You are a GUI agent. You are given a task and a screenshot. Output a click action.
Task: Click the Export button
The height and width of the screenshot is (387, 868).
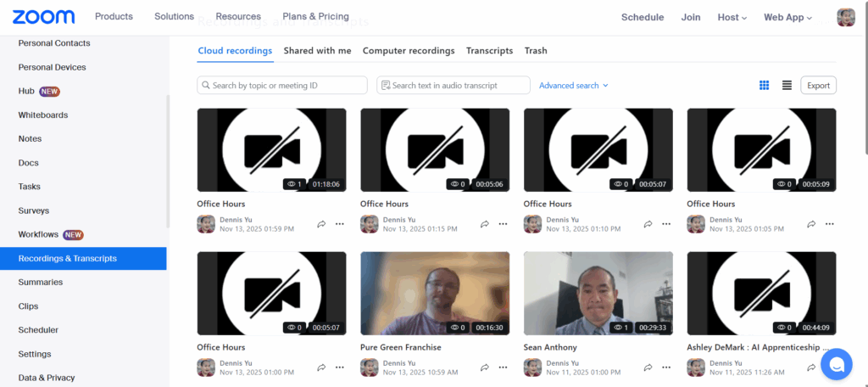coord(818,86)
